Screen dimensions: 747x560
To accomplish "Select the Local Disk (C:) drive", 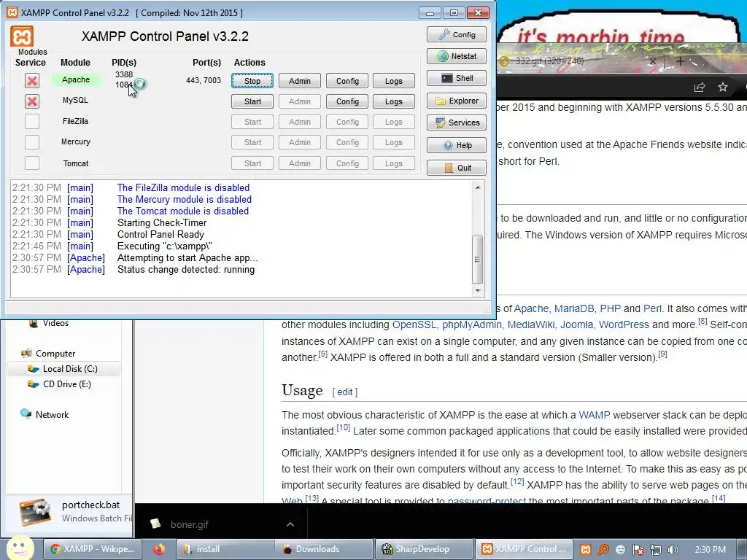I will click(x=63, y=368).
